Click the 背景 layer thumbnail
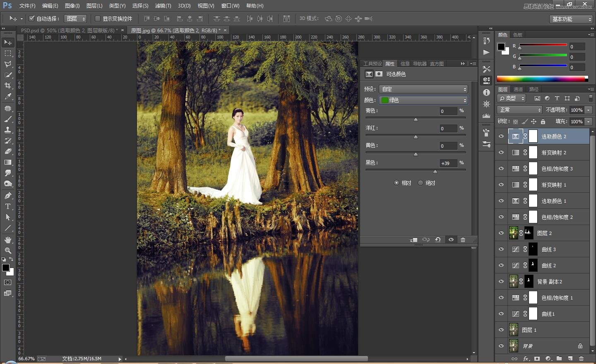Screen dimensions: 596x364 click(x=513, y=346)
